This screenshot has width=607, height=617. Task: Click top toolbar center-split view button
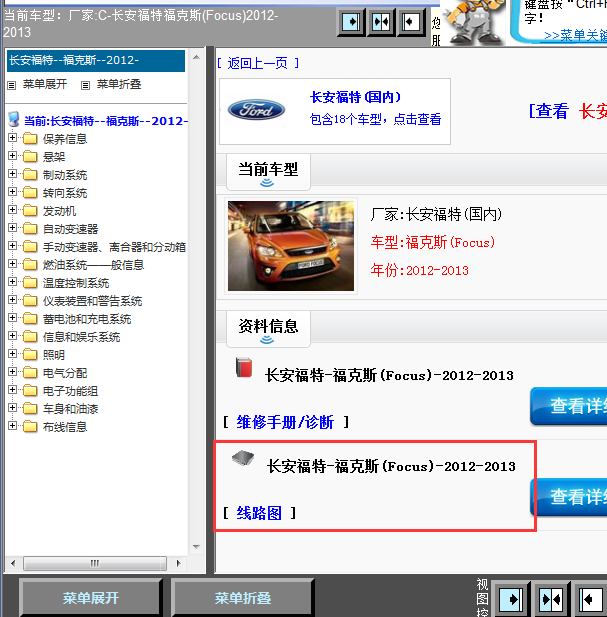[x=381, y=22]
